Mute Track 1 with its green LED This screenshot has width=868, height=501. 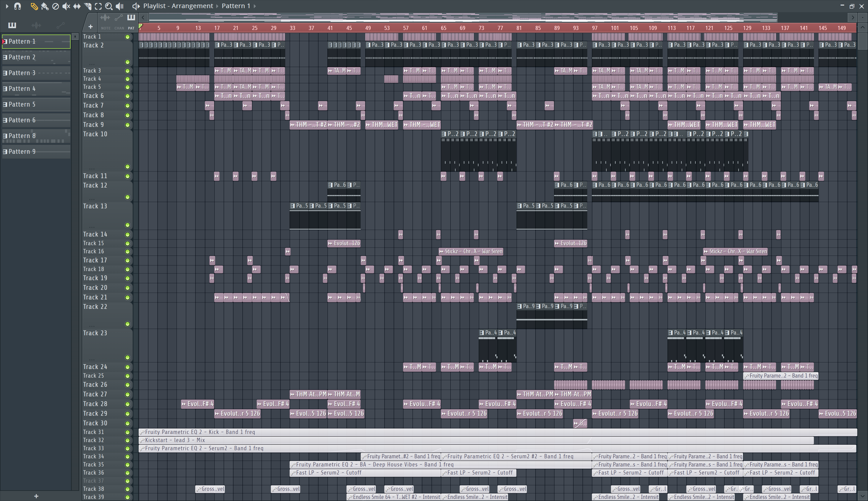127,37
